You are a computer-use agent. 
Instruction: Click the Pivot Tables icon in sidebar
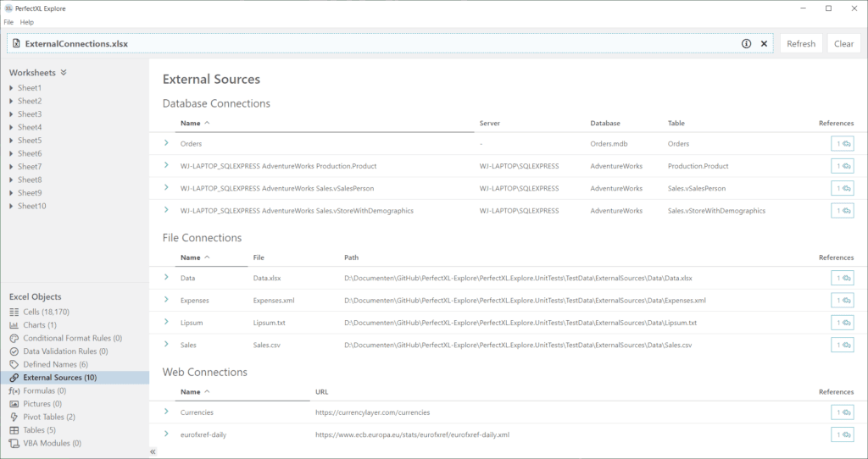click(14, 417)
